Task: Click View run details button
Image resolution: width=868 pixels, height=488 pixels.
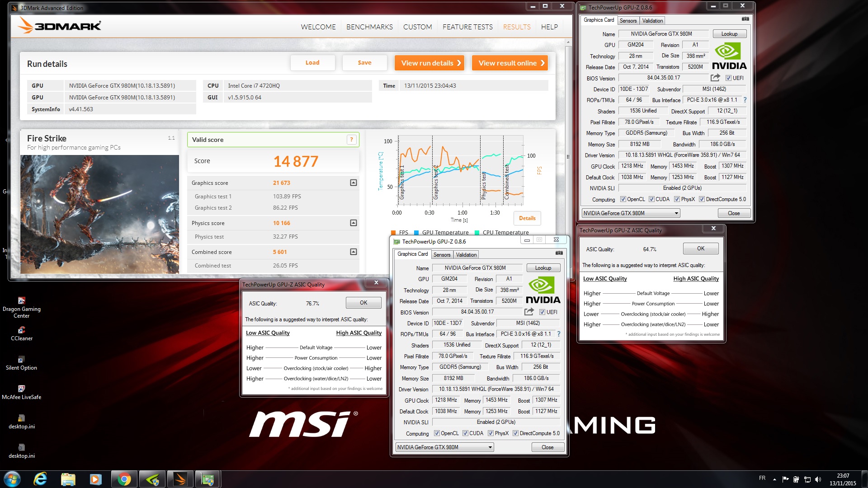Action: (430, 63)
